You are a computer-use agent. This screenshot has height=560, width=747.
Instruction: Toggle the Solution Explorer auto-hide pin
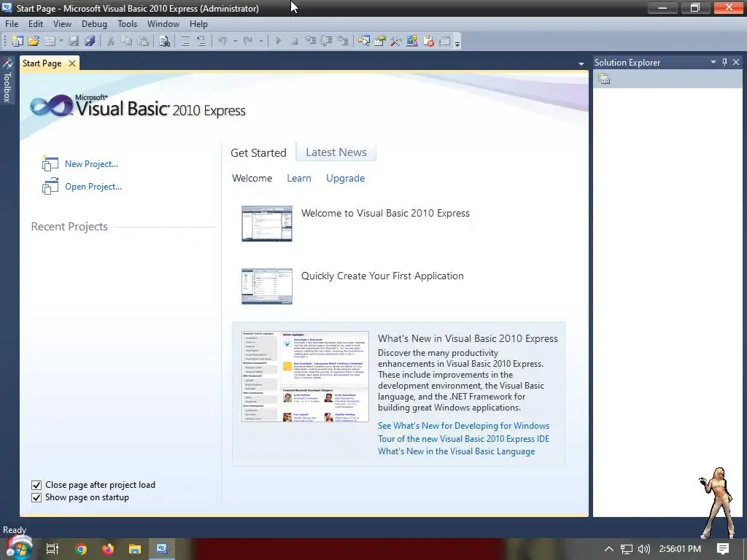(x=724, y=62)
